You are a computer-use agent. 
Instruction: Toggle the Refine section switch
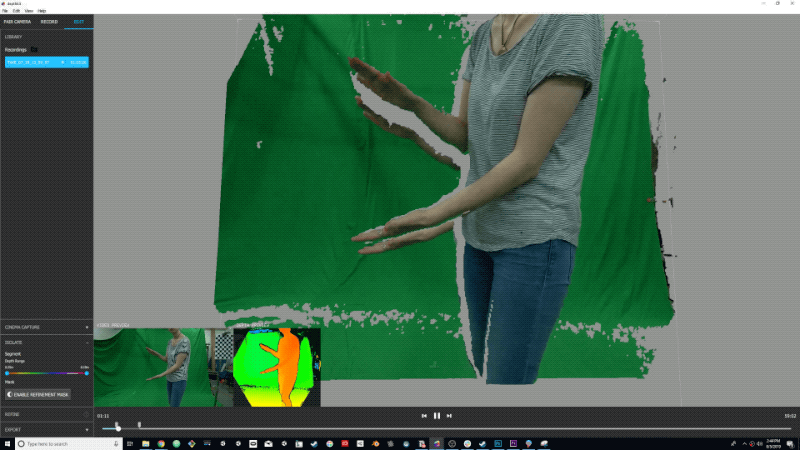coord(85,413)
